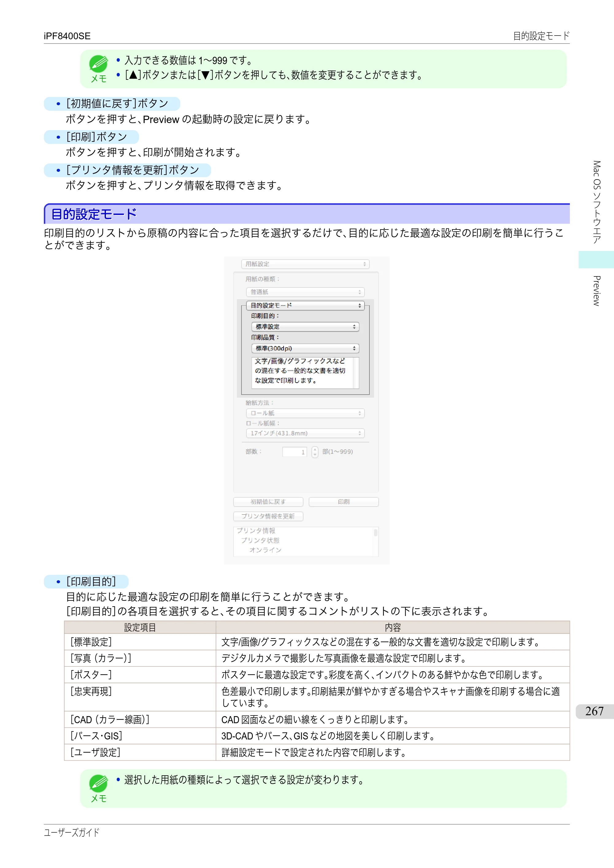The width and height of the screenshot is (614, 868).
Task: Click the 内容 column header
Action: point(392,627)
